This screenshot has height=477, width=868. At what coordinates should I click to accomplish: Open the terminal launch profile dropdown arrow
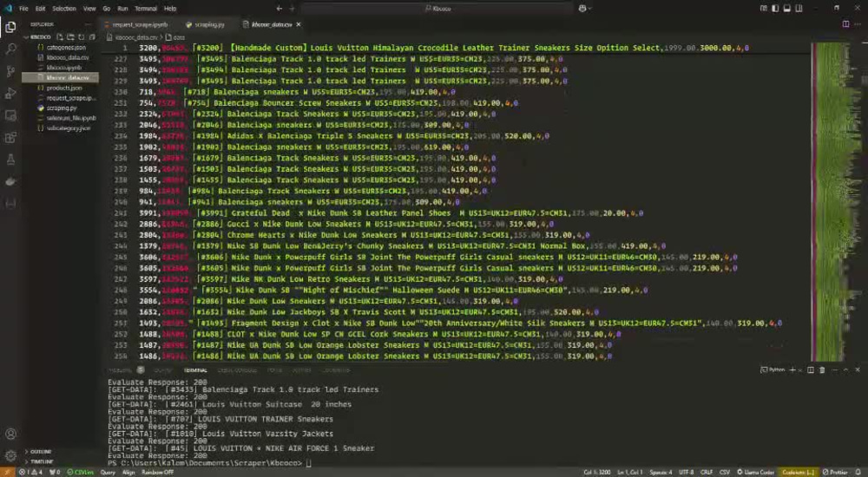[x=799, y=369]
